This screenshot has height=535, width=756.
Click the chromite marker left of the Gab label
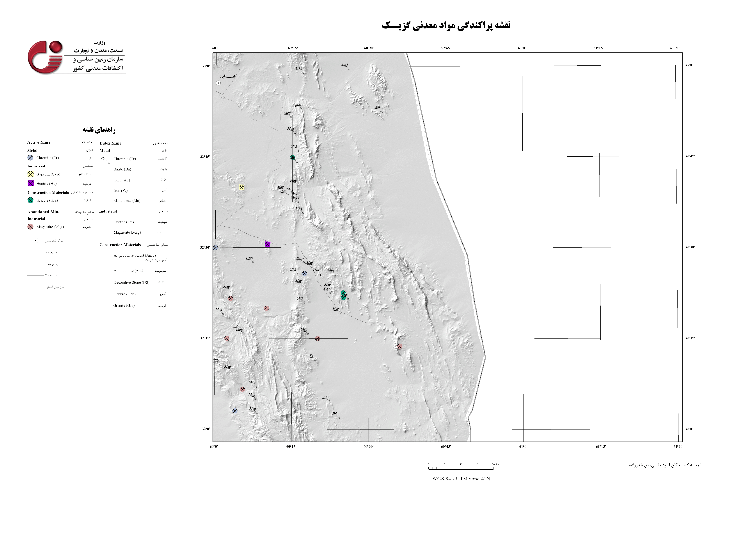coord(304,273)
